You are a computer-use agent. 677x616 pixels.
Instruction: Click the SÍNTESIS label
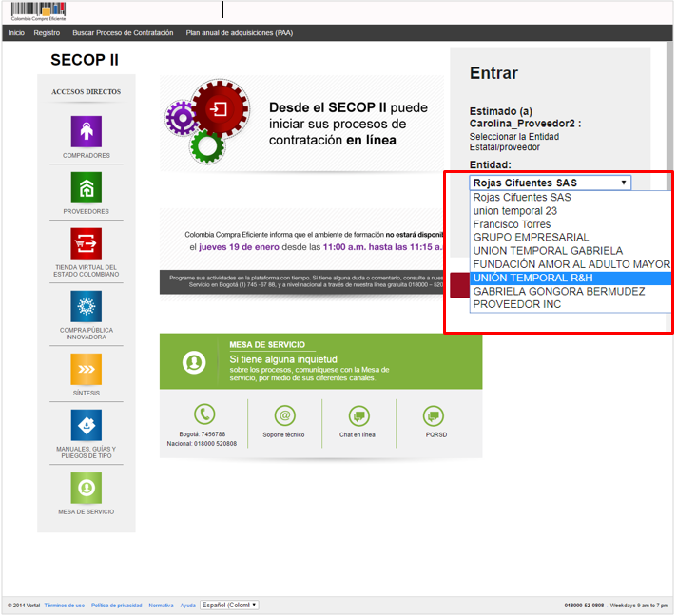(87, 394)
